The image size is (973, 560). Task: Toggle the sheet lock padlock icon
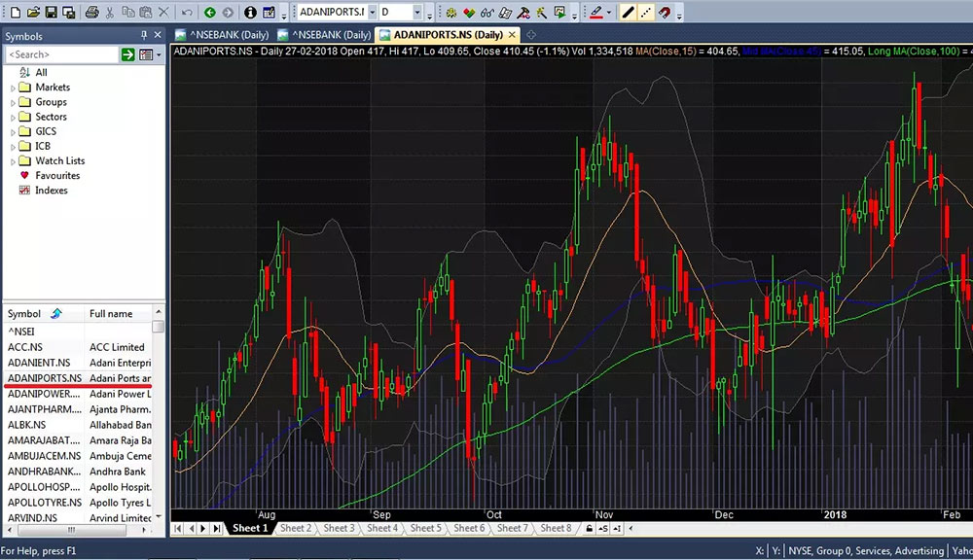point(589,528)
